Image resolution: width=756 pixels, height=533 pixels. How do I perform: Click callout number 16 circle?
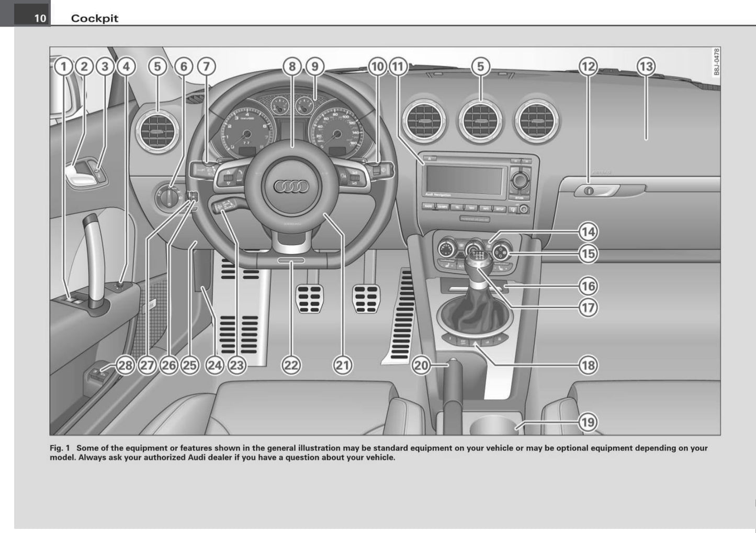click(588, 286)
